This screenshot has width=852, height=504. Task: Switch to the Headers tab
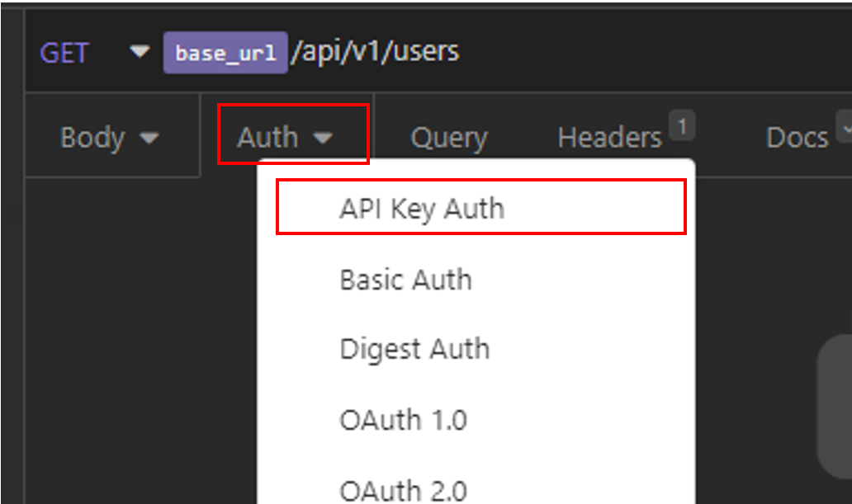click(x=609, y=138)
